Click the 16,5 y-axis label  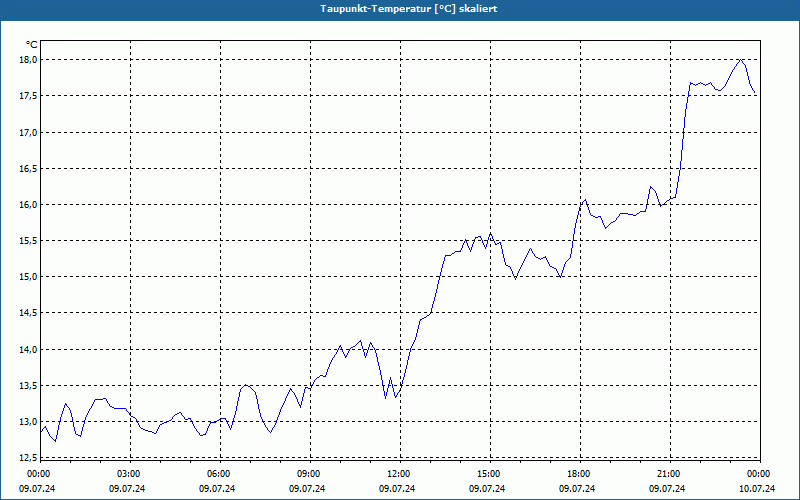click(29, 168)
